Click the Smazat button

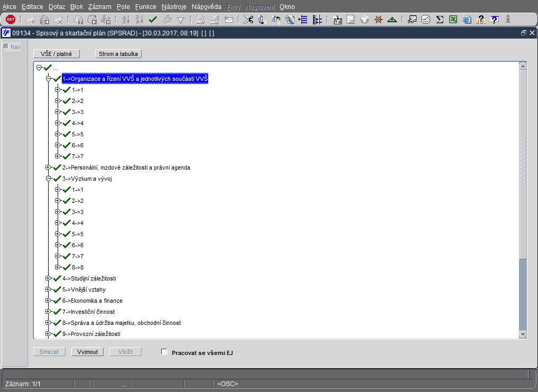(x=49, y=352)
